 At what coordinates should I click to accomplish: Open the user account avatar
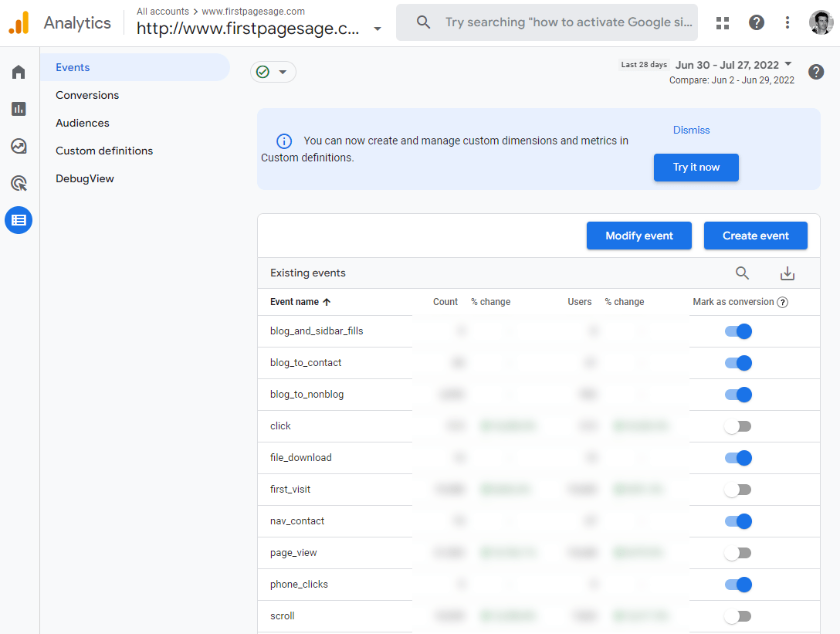pyautogui.click(x=821, y=22)
